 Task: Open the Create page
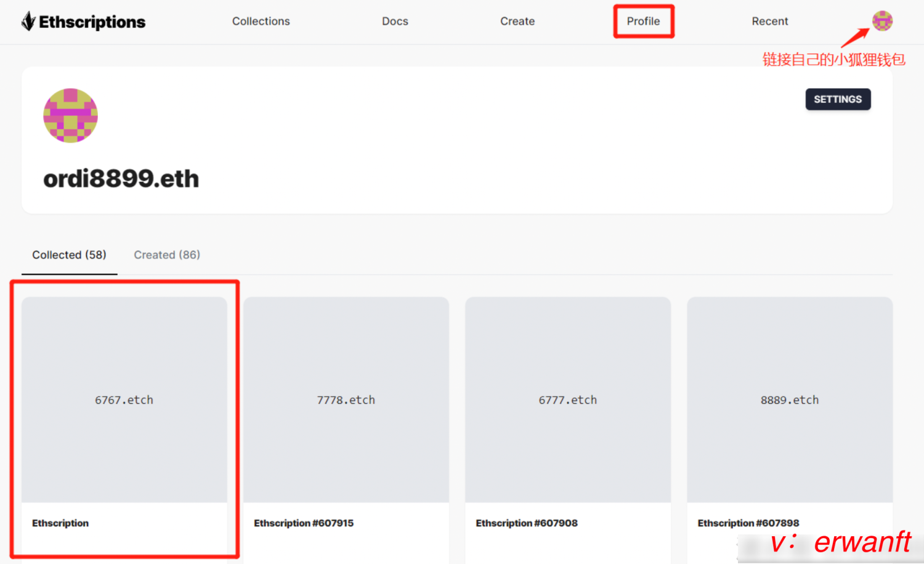tap(517, 21)
